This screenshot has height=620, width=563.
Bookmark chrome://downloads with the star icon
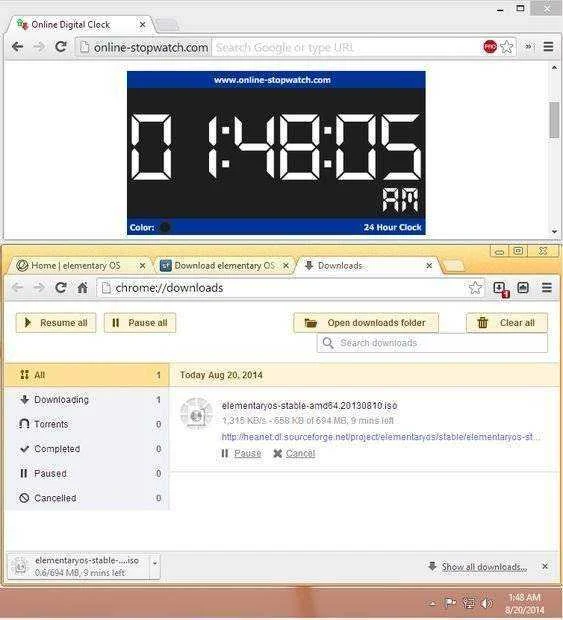[475, 288]
